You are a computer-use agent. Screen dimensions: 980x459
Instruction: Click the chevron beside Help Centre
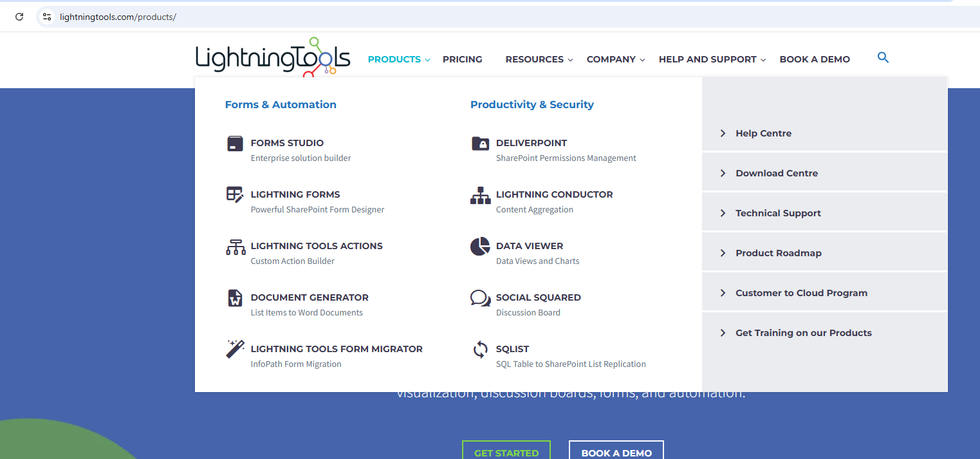tap(723, 133)
